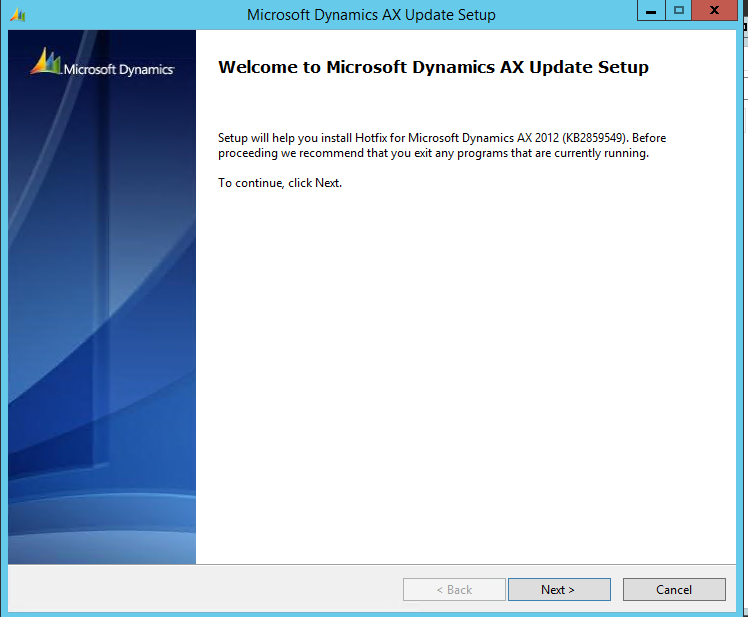Maximize the Update Setup window

(678, 10)
